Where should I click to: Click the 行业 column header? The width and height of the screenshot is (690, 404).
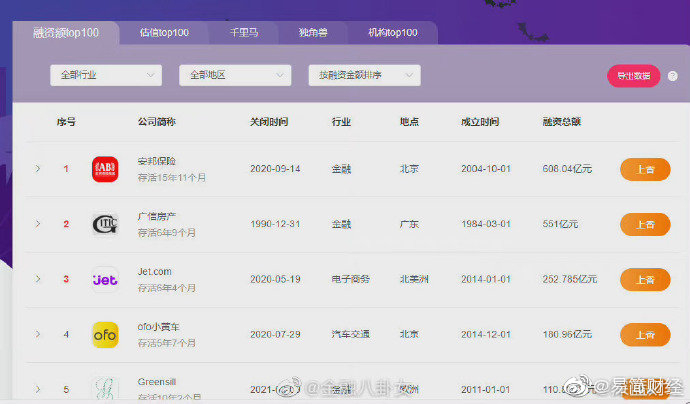coord(341,122)
